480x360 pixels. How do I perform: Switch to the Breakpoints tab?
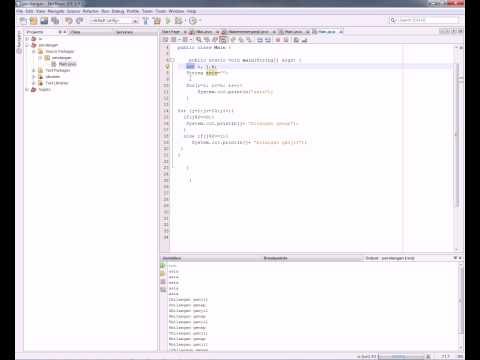276,258
